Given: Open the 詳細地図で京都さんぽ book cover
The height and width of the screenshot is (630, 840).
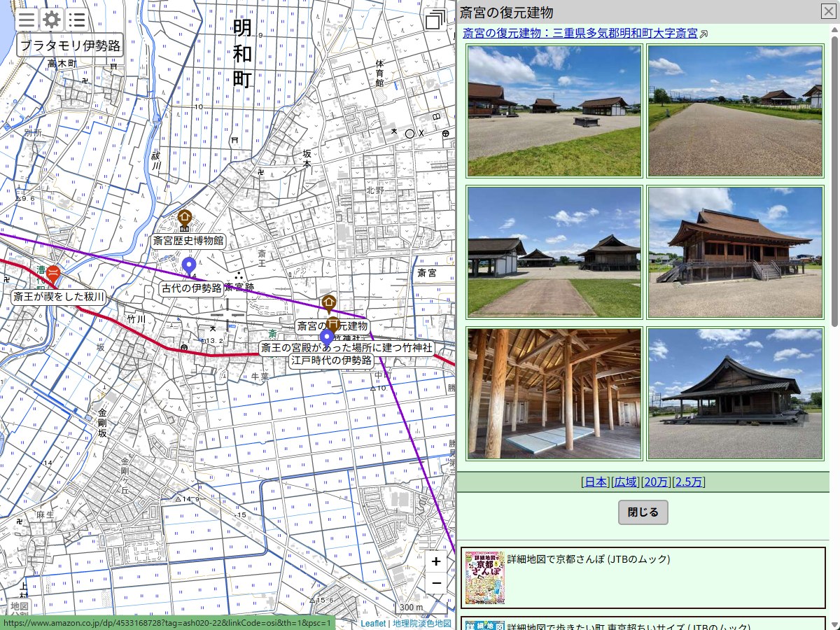Looking at the screenshot, I should click(x=484, y=577).
